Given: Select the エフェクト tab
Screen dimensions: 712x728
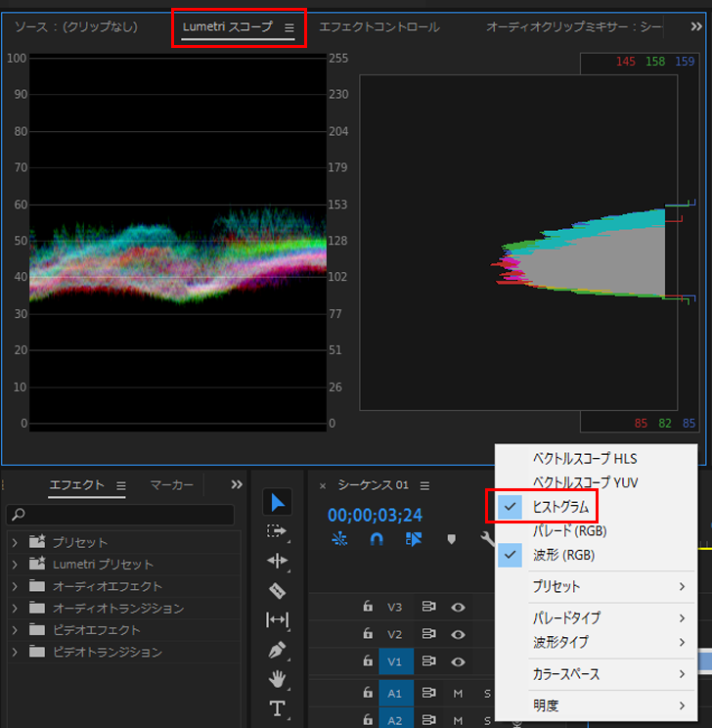Looking at the screenshot, I should click(x=76, y=485).
